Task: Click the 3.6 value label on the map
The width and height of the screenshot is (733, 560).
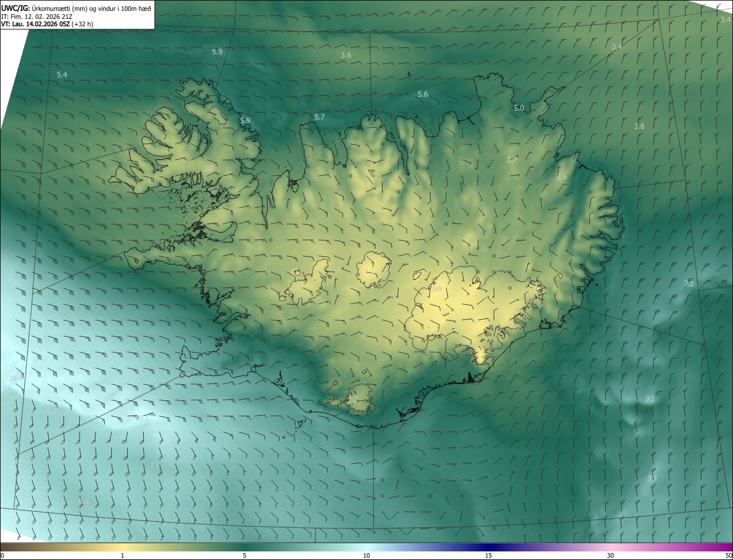Action: pos(346,55)
